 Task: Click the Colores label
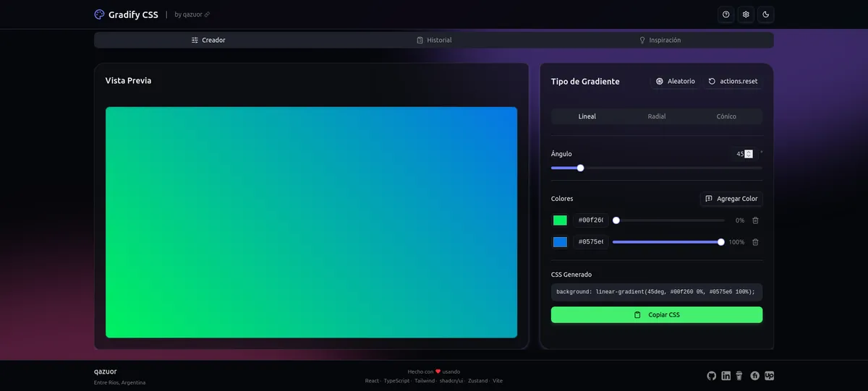pyautogui.click(x=562, y=199)
